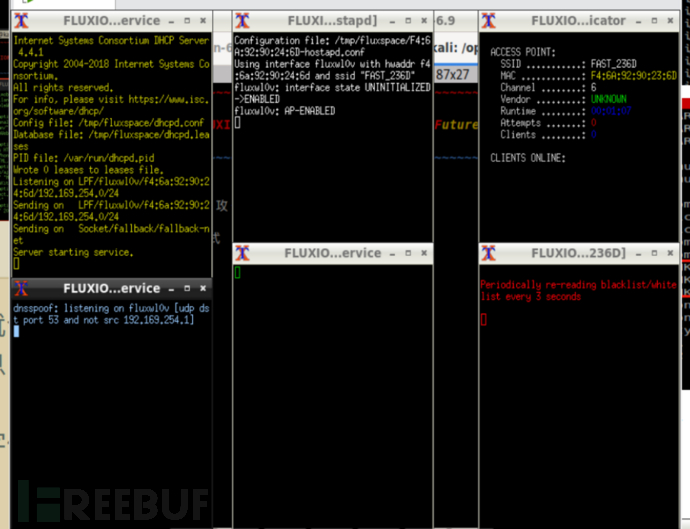Image resolution: width=690 pixels, height=529 pixels.
Task: Focus the FLUXI...stapd] title bar text
Action: pyautogui.click(x=332, y=21)
